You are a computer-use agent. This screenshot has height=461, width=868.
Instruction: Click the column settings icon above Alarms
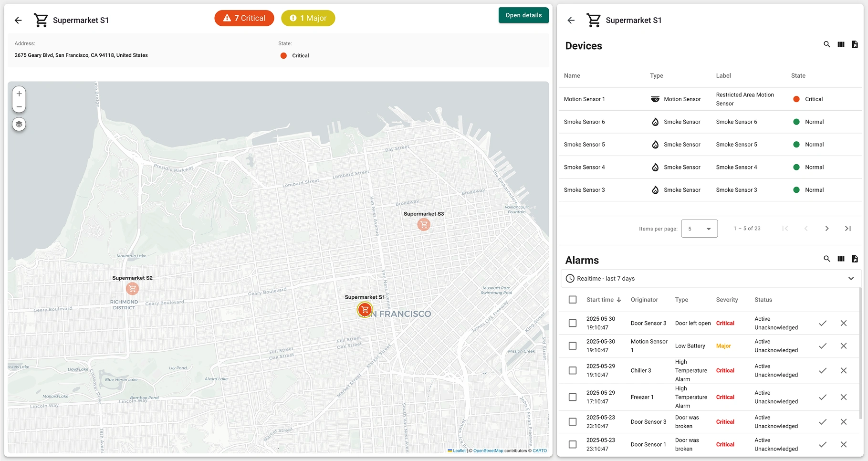tap(841, 259)
